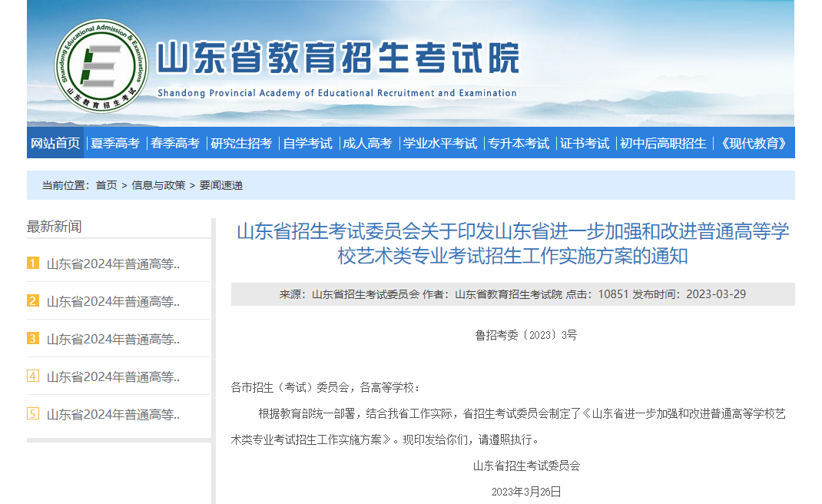Open the 网站首页 navigation tab
Viewport: 822px width, 504px height.
point(55,143)
